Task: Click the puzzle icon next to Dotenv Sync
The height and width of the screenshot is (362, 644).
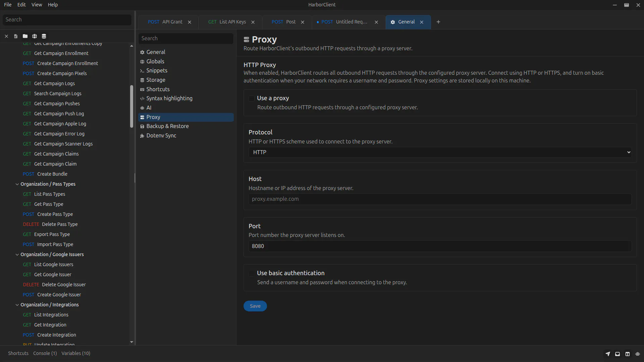Action: (142, 136)
